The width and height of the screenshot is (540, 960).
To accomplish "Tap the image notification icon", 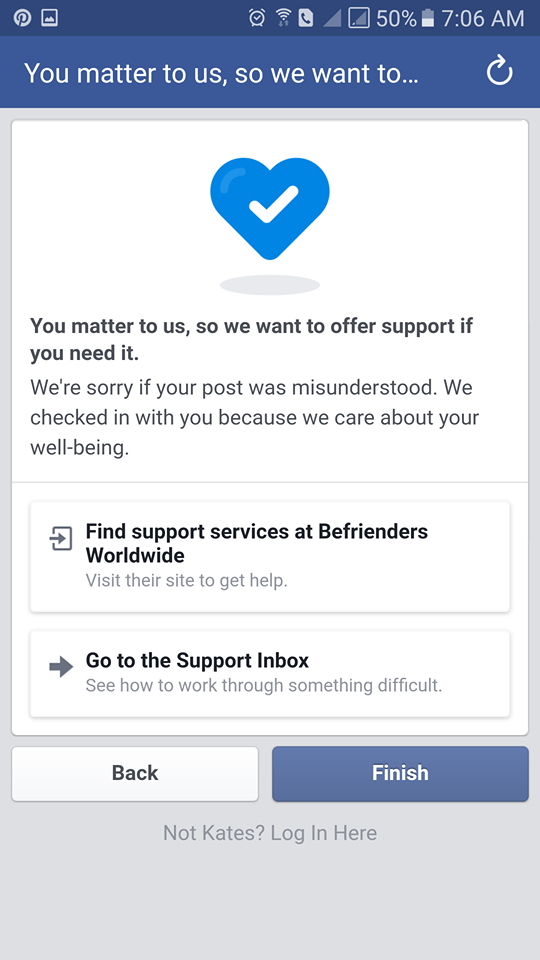I will click(x=50, y=18).
